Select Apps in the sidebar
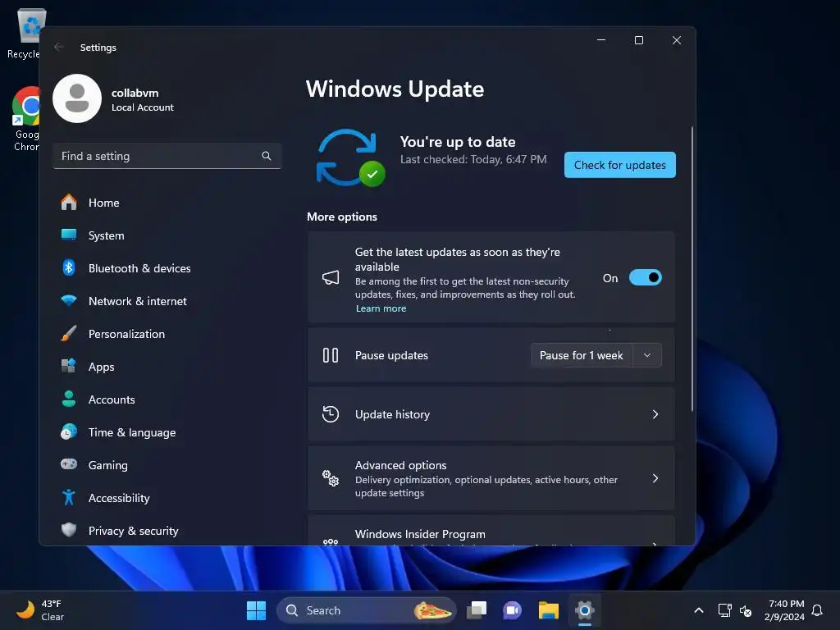840x630 pixels. pos(167,367)
